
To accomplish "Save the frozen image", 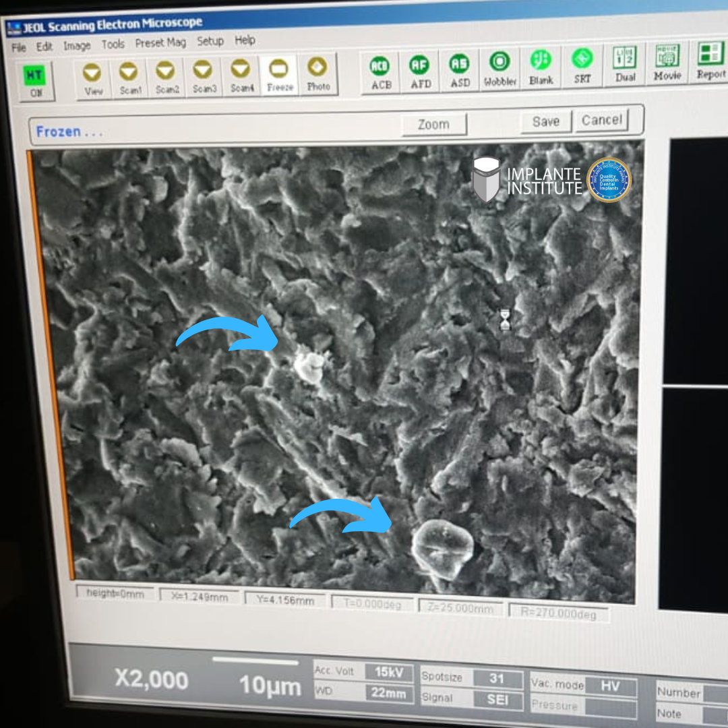I will coord(545,121).
